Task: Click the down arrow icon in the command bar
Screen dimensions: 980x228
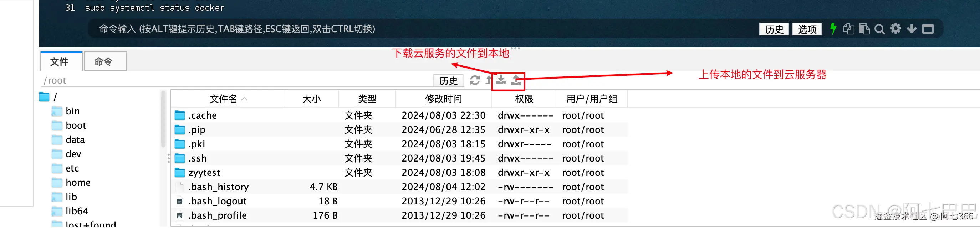Action: tap(912, 29)
